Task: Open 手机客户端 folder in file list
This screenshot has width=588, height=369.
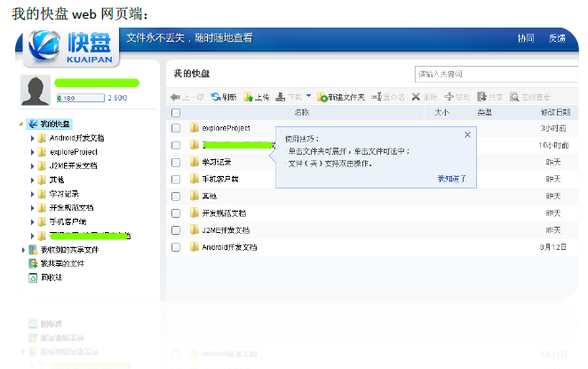Action: [x=220, y=179]
